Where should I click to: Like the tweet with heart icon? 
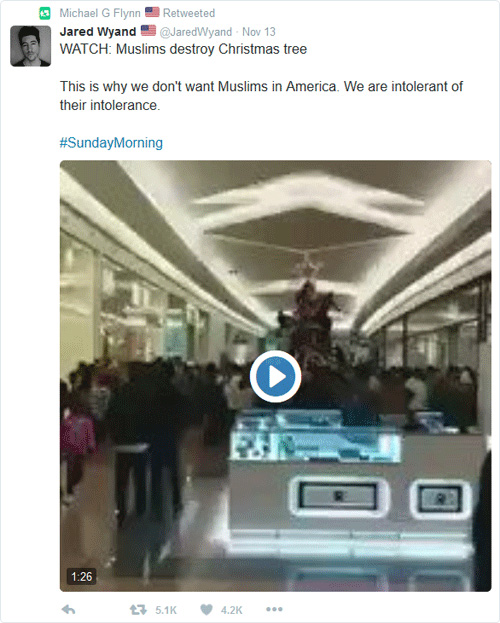(206, 609)
